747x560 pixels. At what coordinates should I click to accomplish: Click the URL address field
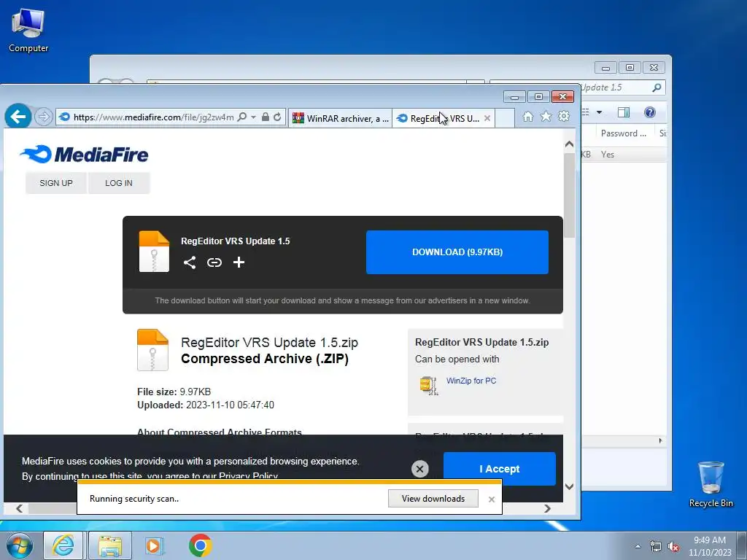[153, 117]
